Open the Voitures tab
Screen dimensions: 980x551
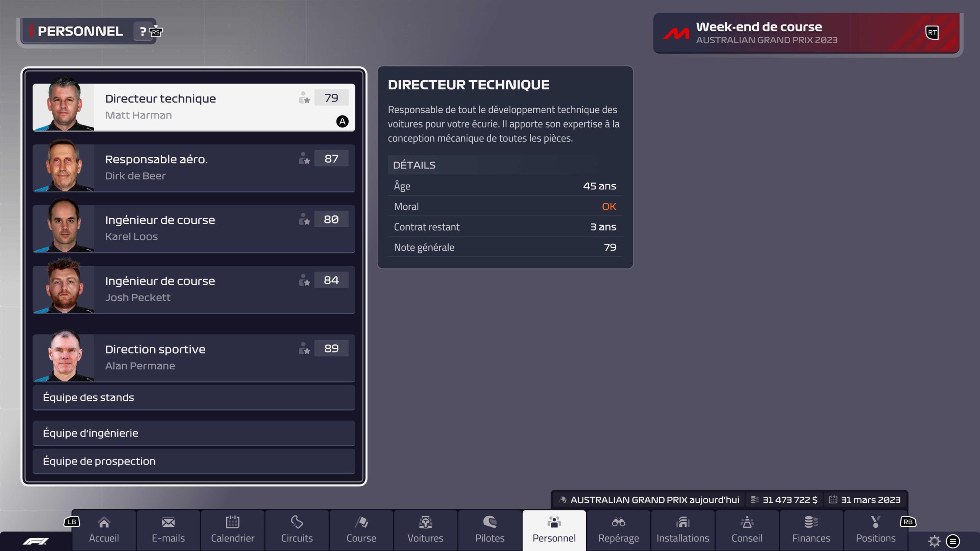[426, 530]
